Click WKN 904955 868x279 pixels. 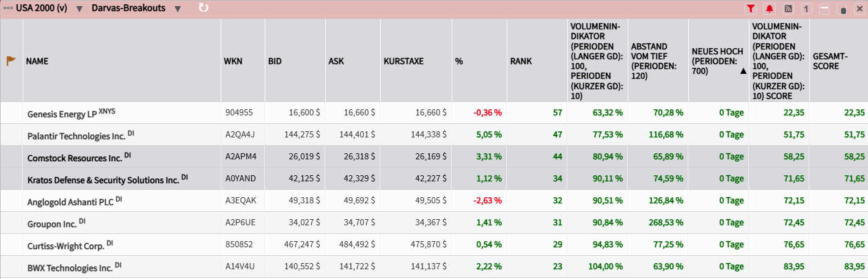pos(238,113)
